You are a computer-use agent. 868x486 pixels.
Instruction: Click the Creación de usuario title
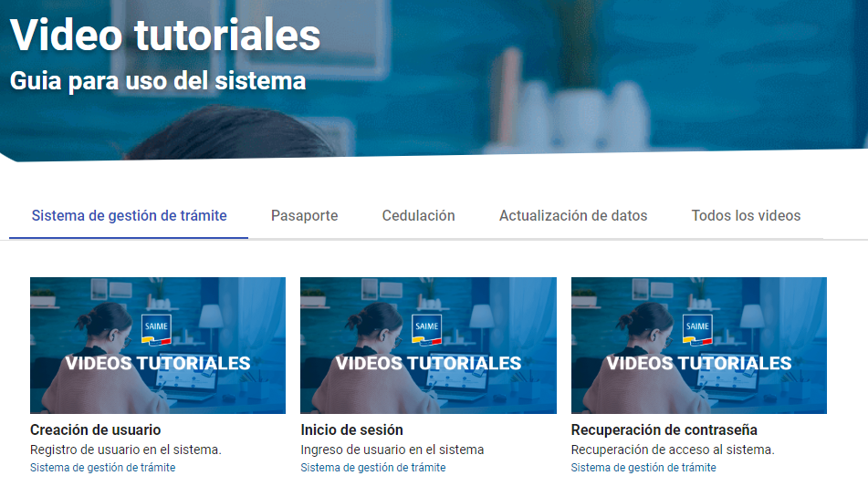point(95,429)
